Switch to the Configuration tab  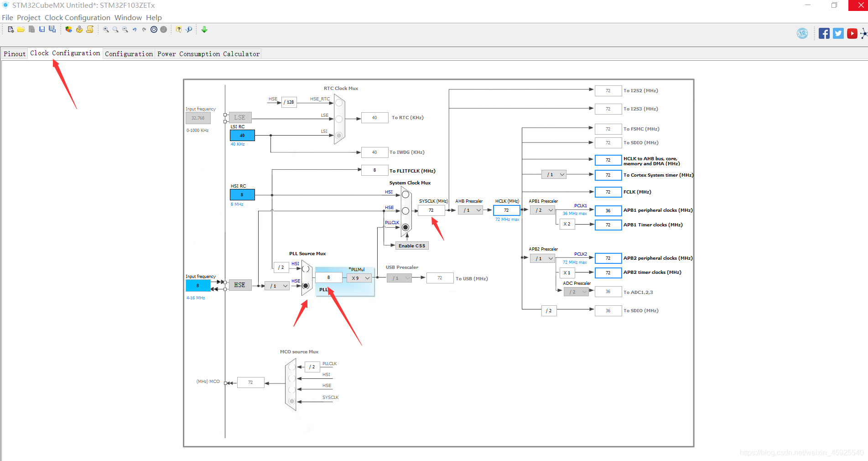point(129,54)
